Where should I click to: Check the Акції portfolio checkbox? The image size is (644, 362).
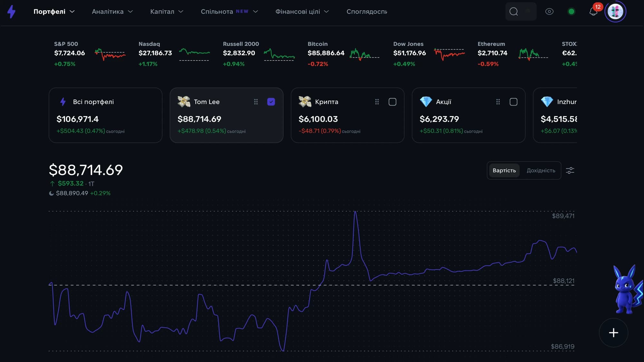point(514,102)
